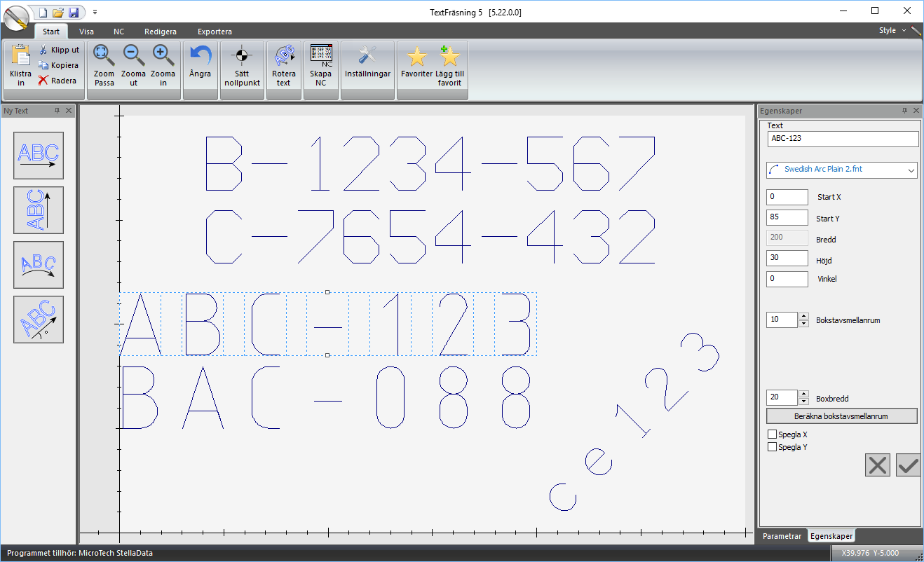Click the Höjd input field
Image resolution: width=924 pixels, height=562 pixels.
tap(787, 258)
